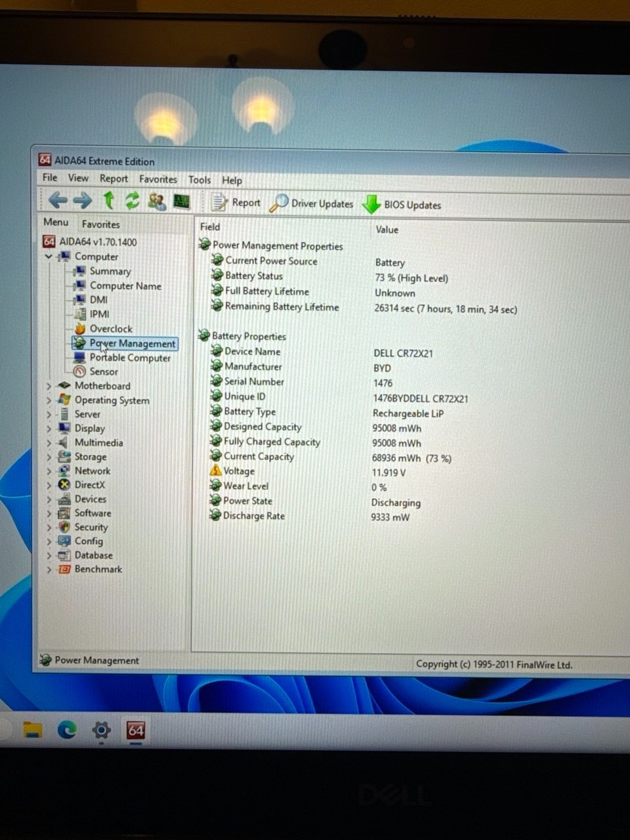Screen dimensions: 630x840
Task: Expand the Display node
Action: (x=49, y=429)
